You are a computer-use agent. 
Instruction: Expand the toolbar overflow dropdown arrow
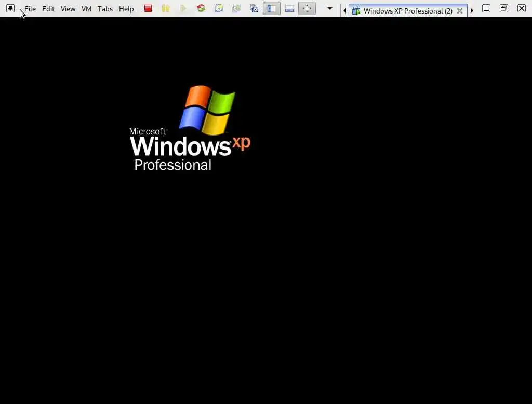point(330,8)
